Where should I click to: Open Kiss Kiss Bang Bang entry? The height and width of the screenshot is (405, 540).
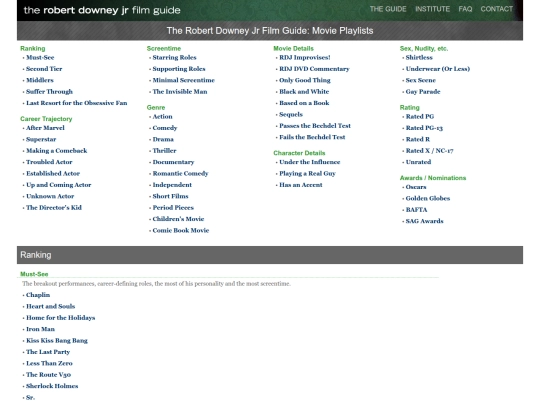pyautogui.click(x=57, y=340)
